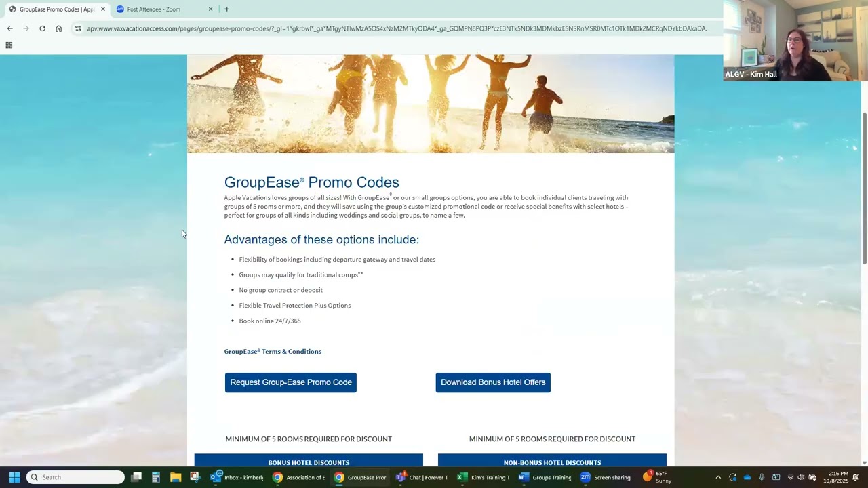Click 'Flexible Travel Protection Plus Options' bullet
Image resolution: width=868 pixels, height=488 pixels.
coord(295,306)
